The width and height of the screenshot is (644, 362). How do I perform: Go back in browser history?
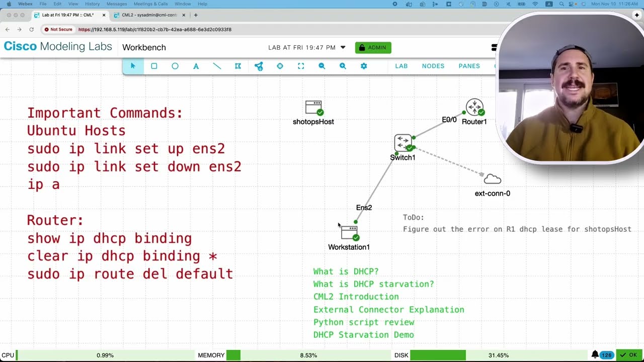[7, 30]
